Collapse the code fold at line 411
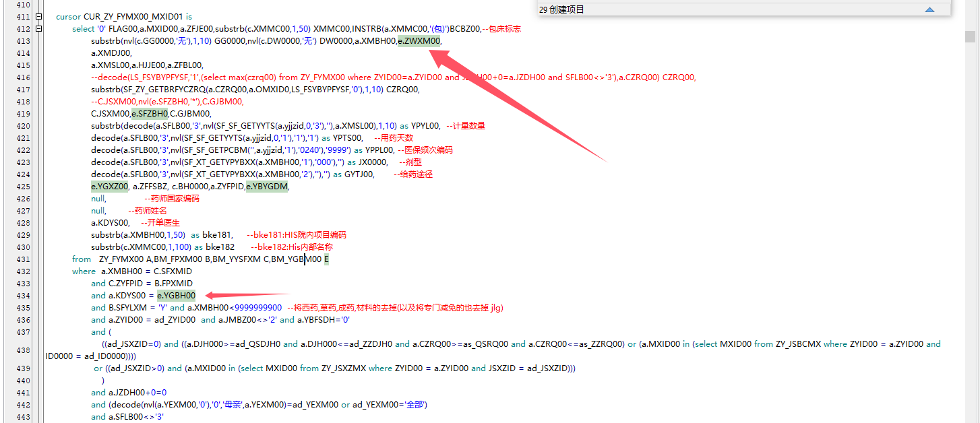Screen dimensions: 980x423 click(38, 16)
